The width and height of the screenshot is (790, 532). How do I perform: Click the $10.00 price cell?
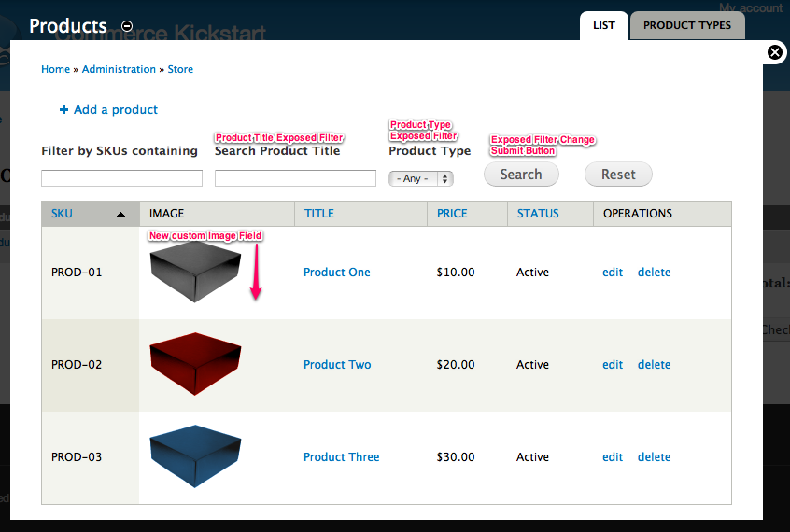[456, 272]
